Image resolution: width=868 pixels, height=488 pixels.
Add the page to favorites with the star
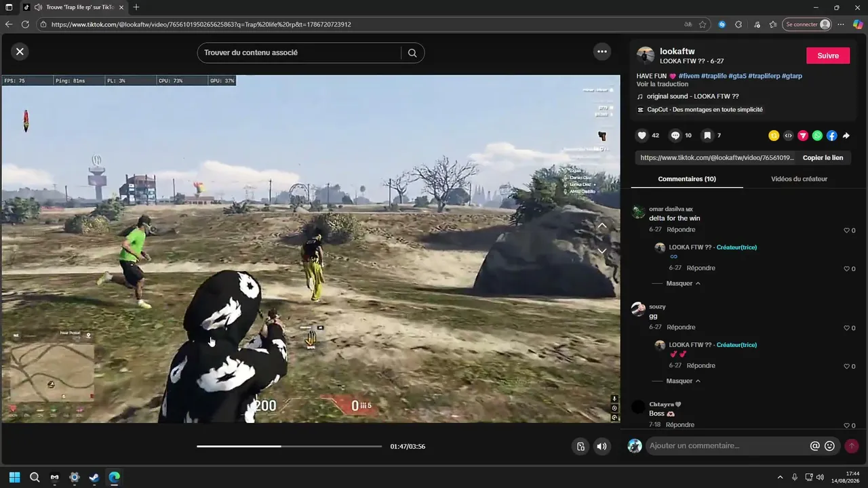pyautogui.click(x=703, y=24)
